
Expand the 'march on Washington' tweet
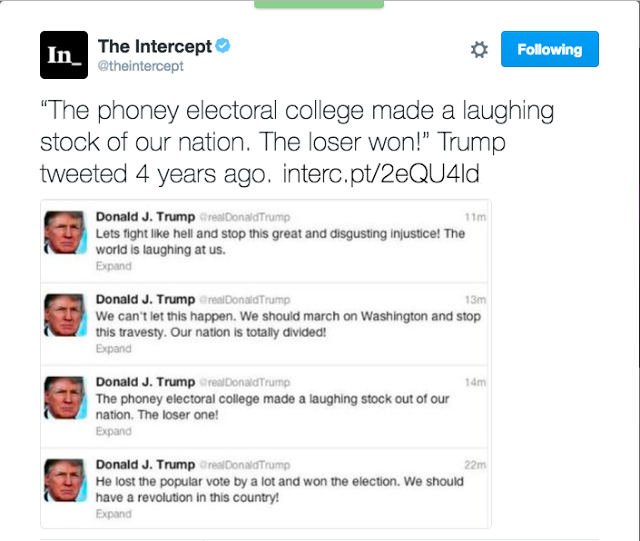coord(113,349)
